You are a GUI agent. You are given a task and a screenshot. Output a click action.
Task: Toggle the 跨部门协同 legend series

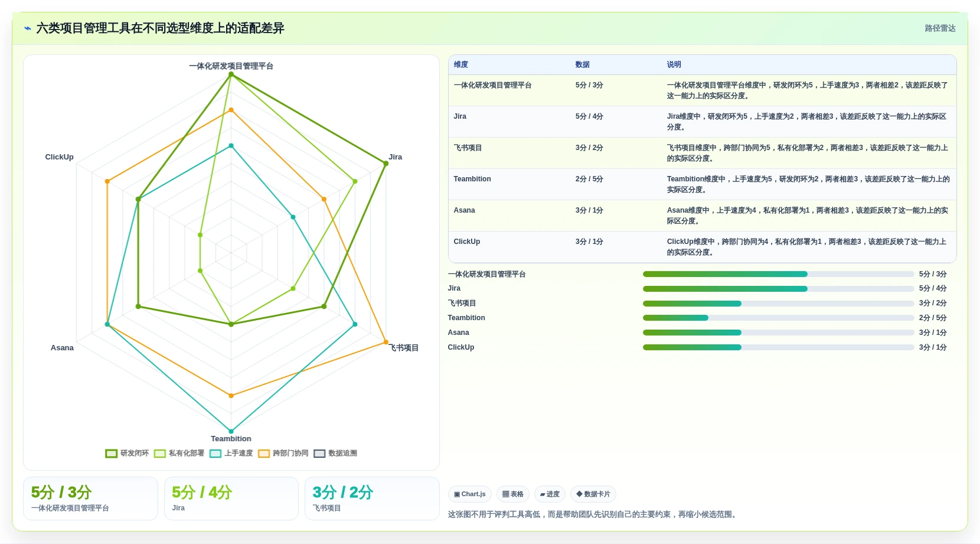(283, 453)
